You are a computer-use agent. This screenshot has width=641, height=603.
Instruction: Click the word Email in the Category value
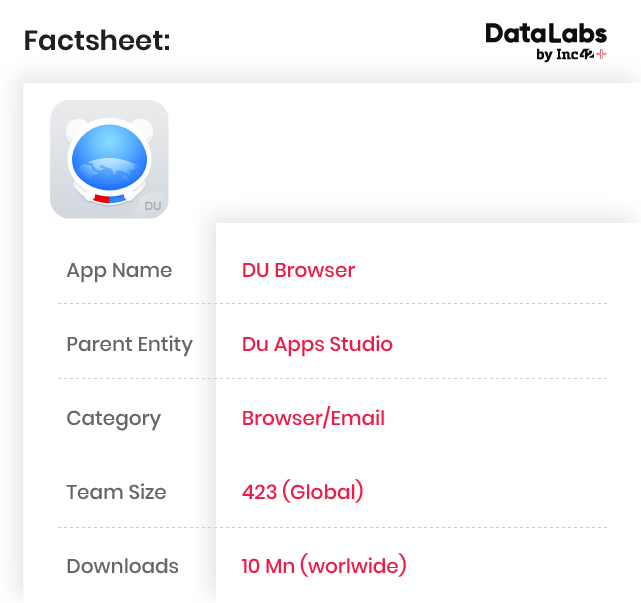point(354,418)
